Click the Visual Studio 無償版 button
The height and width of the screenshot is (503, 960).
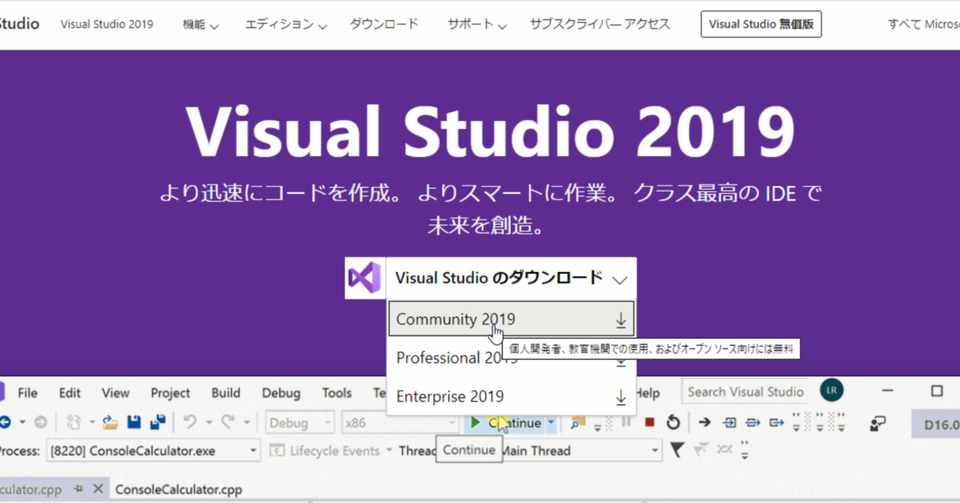tap(761, 24)
